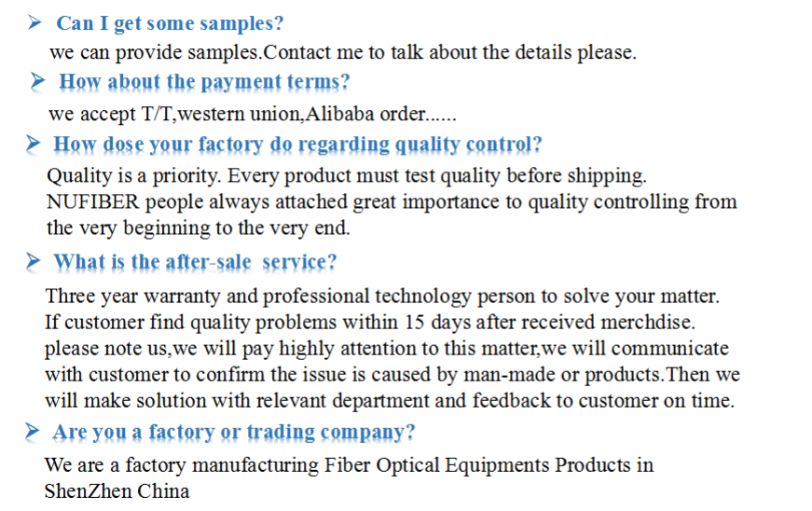Click the heading about factory quality control
The width and height of the screenshot is (812, 511).
[x=297, y=145]
